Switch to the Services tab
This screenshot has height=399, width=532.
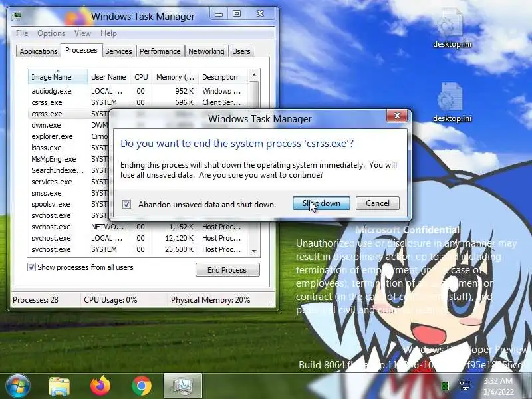118,51
